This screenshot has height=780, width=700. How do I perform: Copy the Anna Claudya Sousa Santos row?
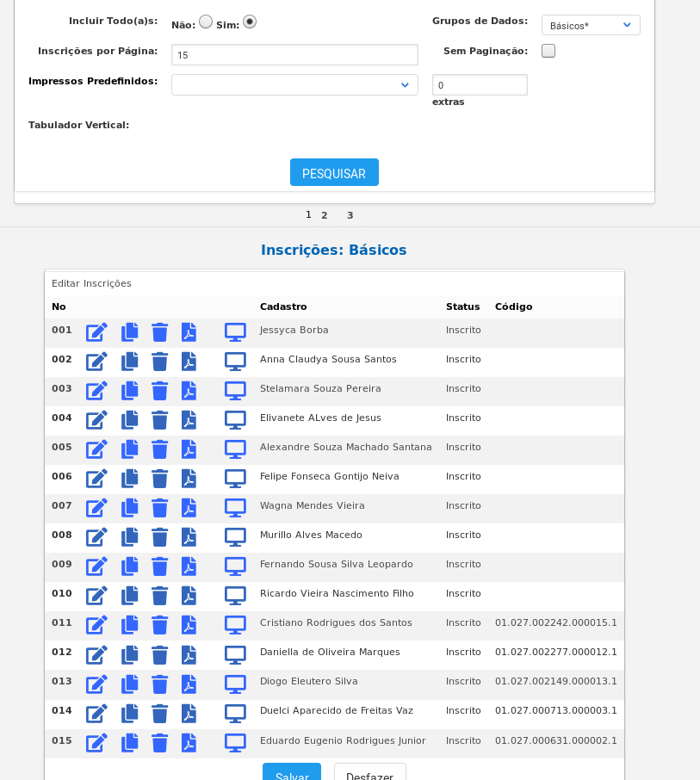(x=130, y=362)
